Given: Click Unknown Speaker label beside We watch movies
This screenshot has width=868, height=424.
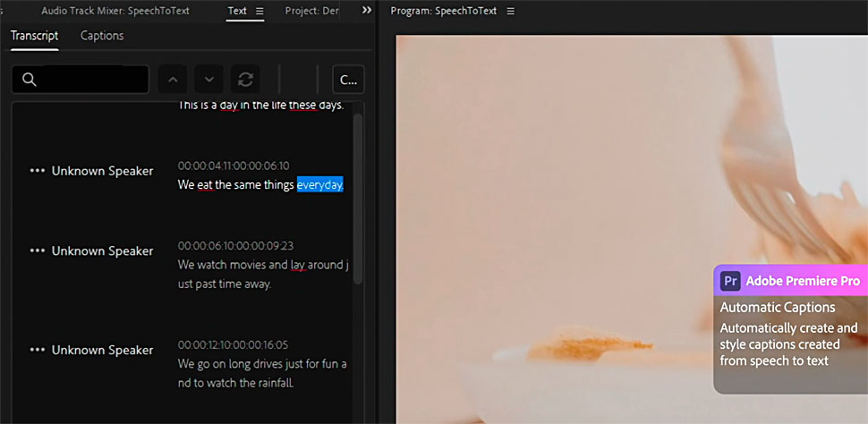Looking at the screenshot, I should (x=102, y=250).
